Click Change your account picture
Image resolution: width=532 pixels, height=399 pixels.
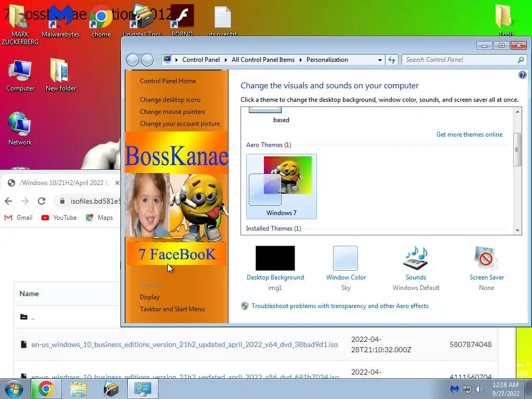pyautogui.click(x=179, y=124)
